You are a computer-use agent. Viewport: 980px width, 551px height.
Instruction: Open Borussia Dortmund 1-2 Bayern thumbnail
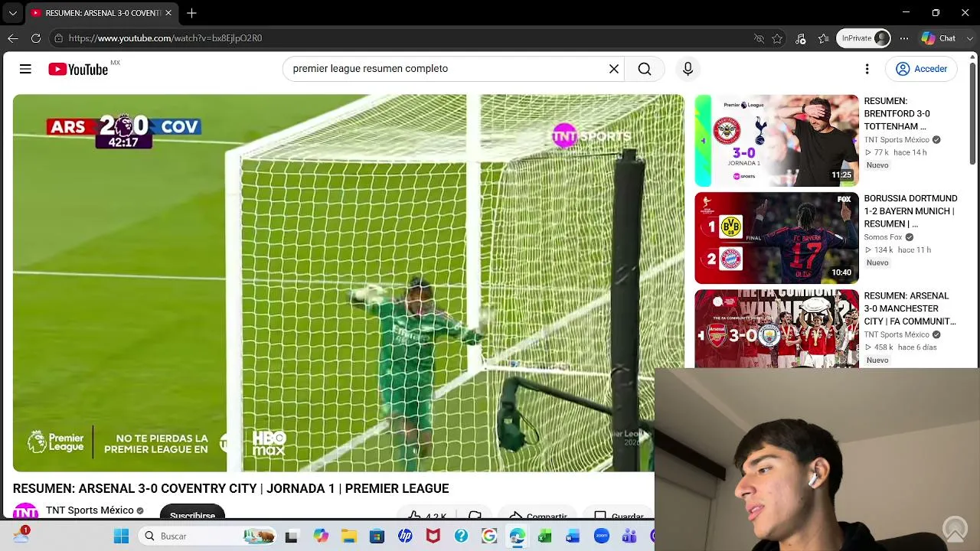[776, 238]
